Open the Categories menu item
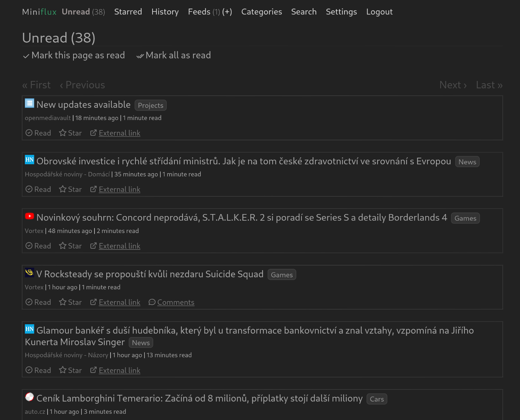This screenshot has width=520, height=420. pyautogui.click(x=261, y=12)
